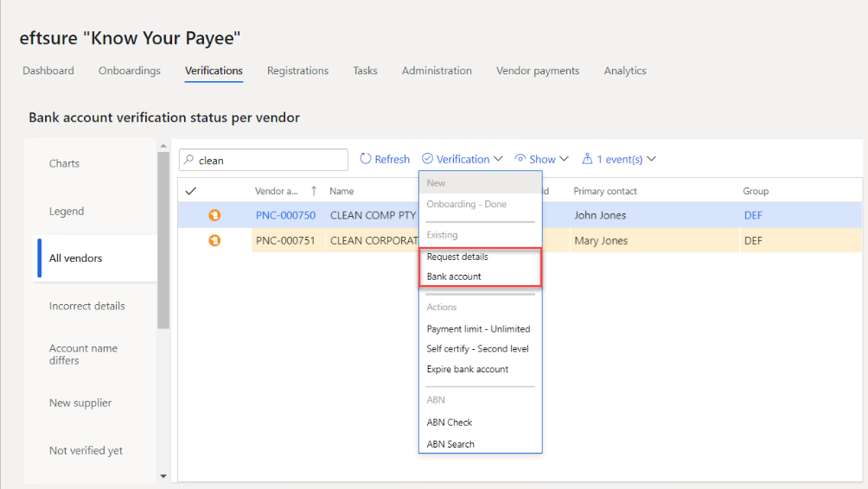
Task: Select Self certify - Second level entry
Action: (480, 348)
